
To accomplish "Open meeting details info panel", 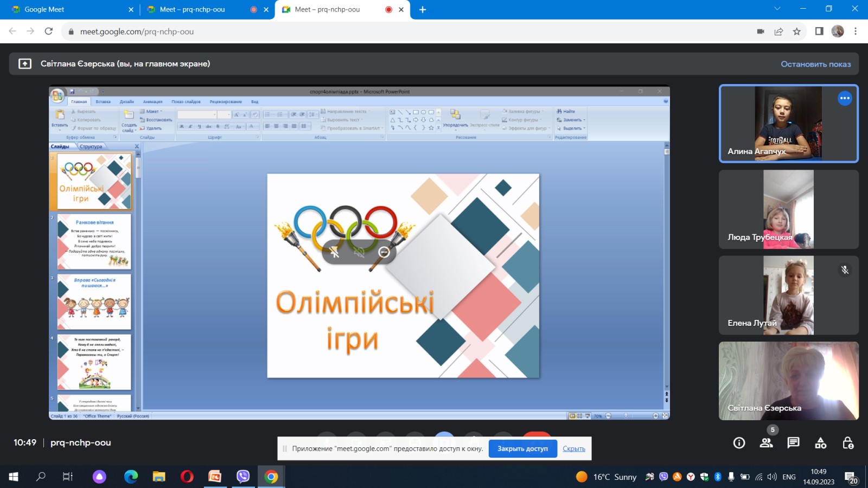I will tap(739, 443).
